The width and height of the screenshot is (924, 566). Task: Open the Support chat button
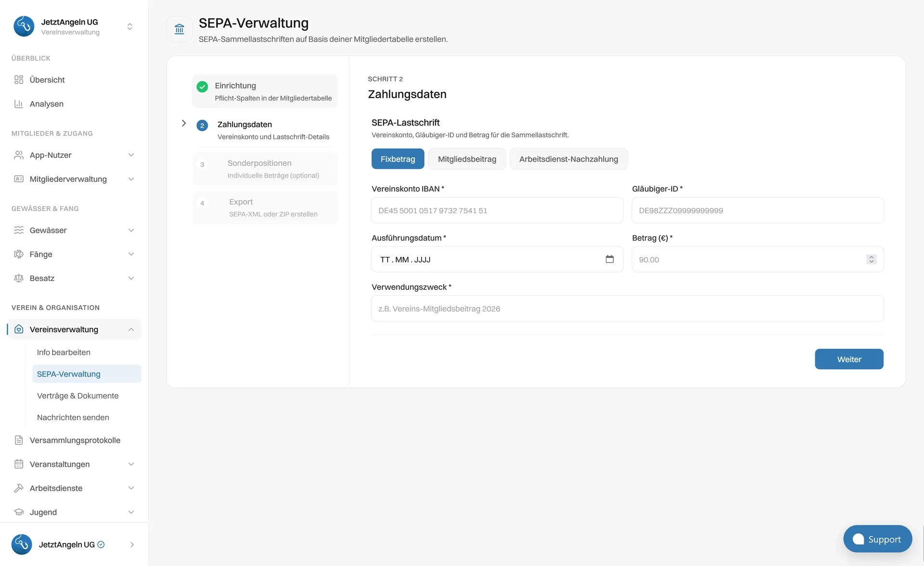click(877, 539)
